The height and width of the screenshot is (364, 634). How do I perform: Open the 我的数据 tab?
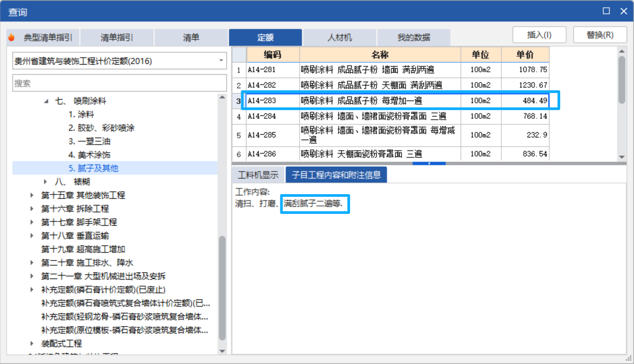tap(414, 37)
